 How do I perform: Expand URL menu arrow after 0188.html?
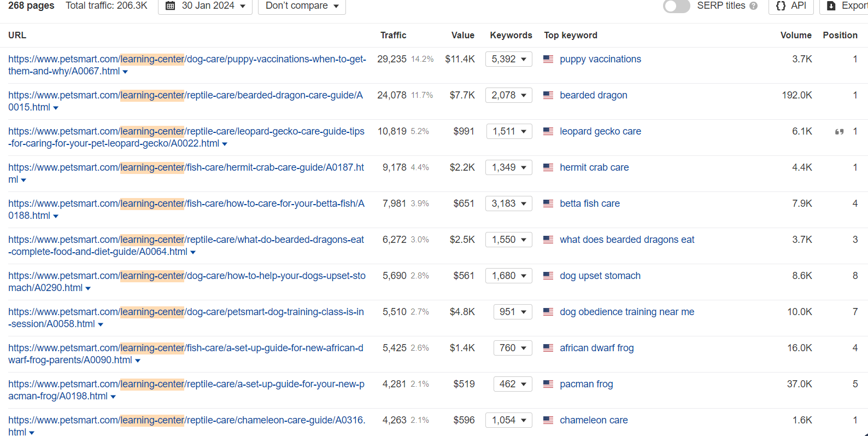tap(56, 217)
